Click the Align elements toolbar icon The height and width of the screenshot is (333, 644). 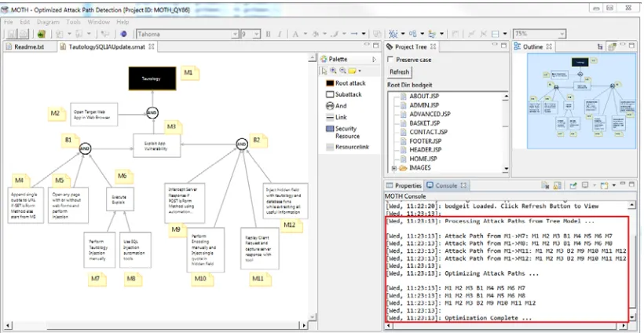point(432,34)
